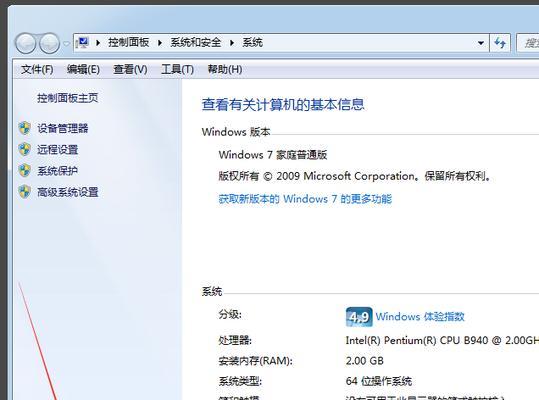Open 系统保护 link in sidebar

(x=57, y=171)
